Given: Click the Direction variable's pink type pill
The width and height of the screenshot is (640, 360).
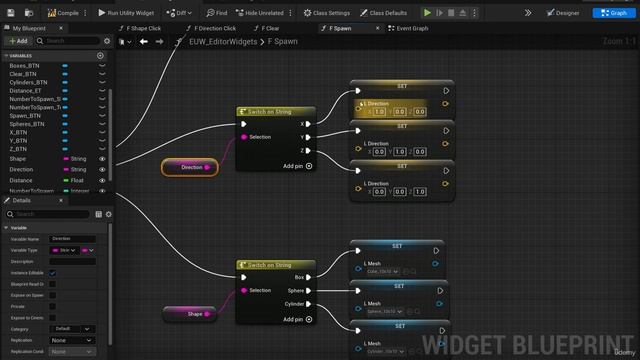Looking at the screenshot, I should point(66,169).
